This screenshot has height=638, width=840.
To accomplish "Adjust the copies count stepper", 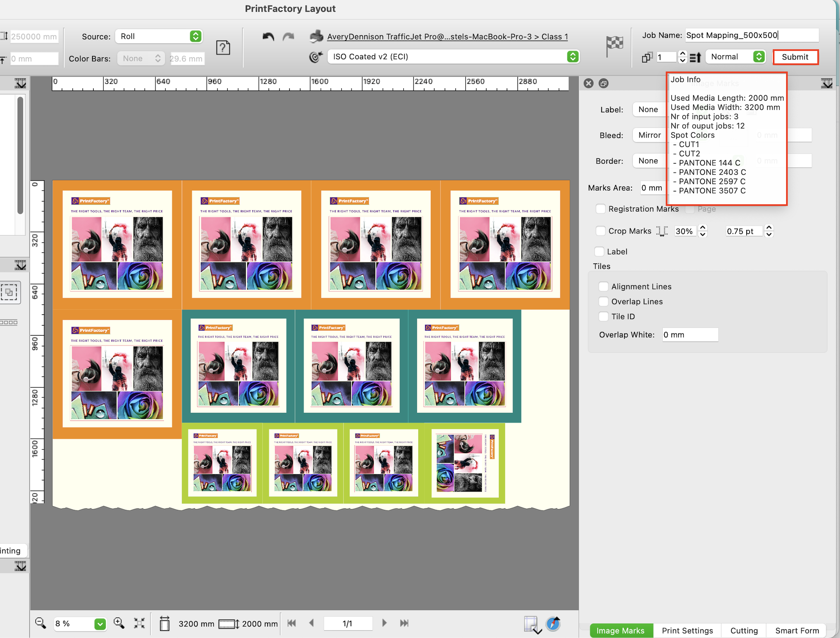I will (683, 57).
